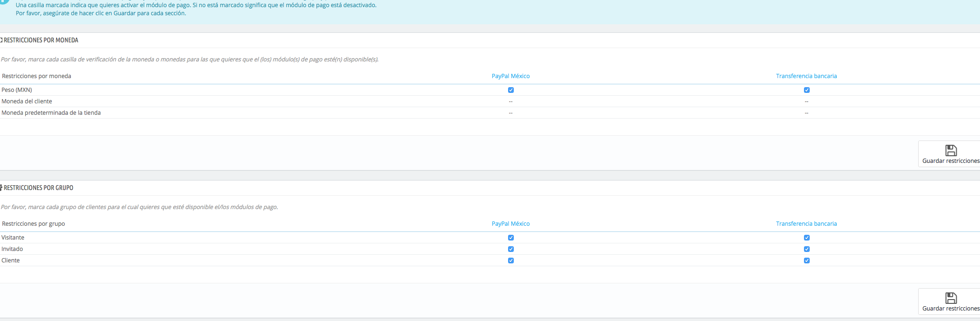
Task: Click the currency restrictions help text
Action: pos(190,60)
